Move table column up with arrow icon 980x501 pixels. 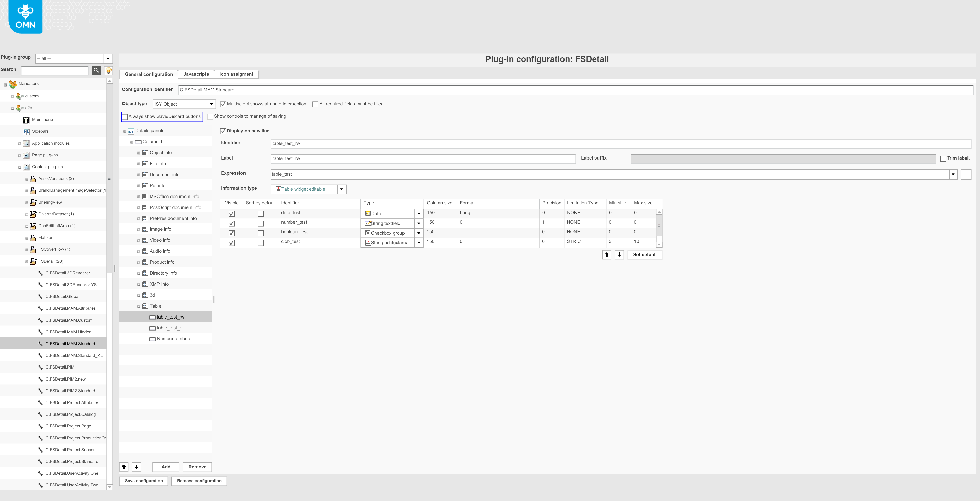click(x=606, y=255)
